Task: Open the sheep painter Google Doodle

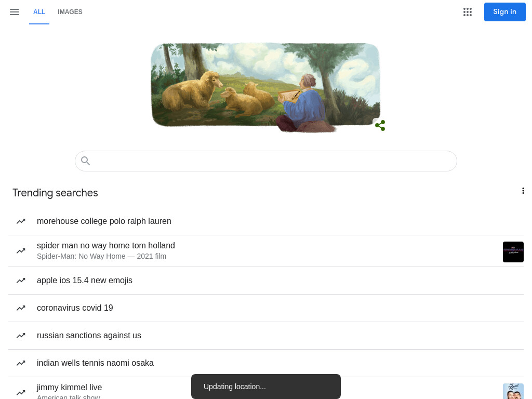Action: (265, 87)
